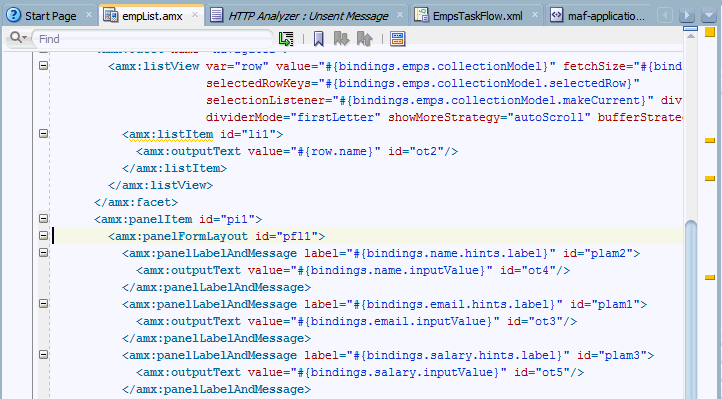Click the EmpsTaskFlow.xml task flow icon
The image size is (722, 399).
pyautogui.click(x=421, y=15)
